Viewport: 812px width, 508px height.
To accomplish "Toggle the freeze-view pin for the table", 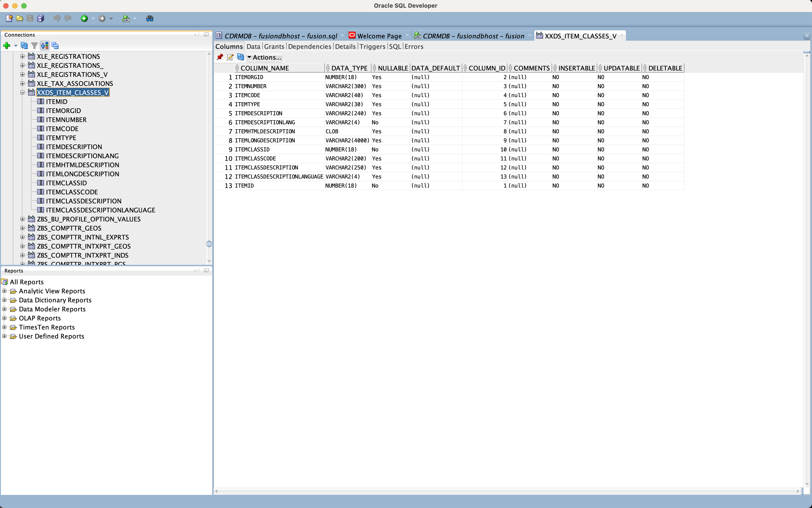I will coord(220,57).
